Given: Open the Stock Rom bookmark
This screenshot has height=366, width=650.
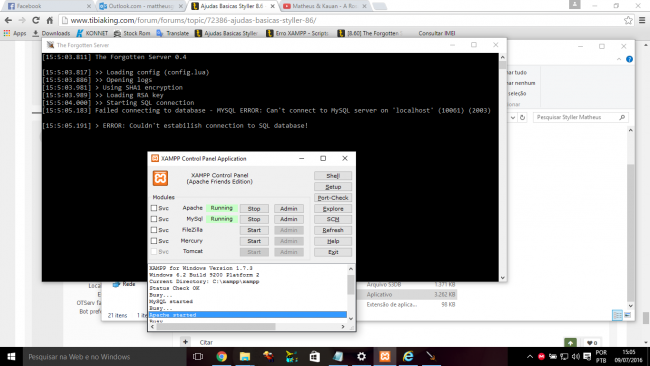Looking at the screenshot, I should coord(132,33).
